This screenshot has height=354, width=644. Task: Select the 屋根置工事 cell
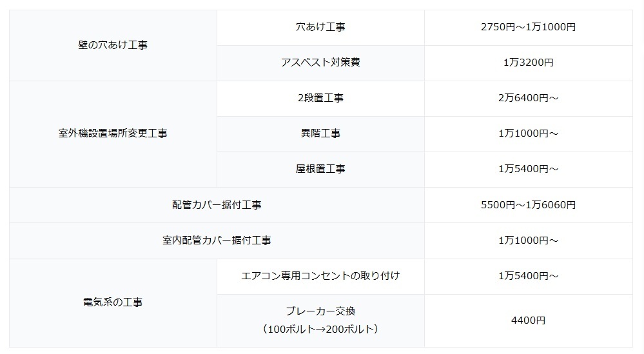pos(321,169)
